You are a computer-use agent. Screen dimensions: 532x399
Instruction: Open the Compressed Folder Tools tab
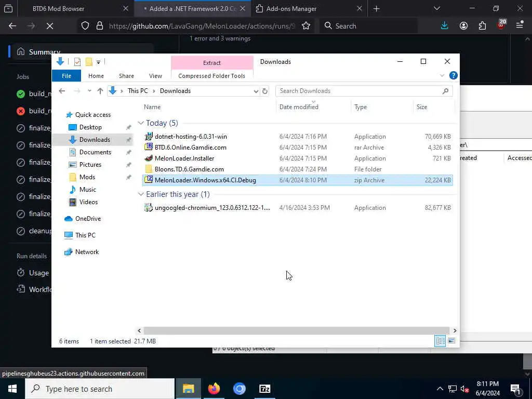click(x=212, y=76)
